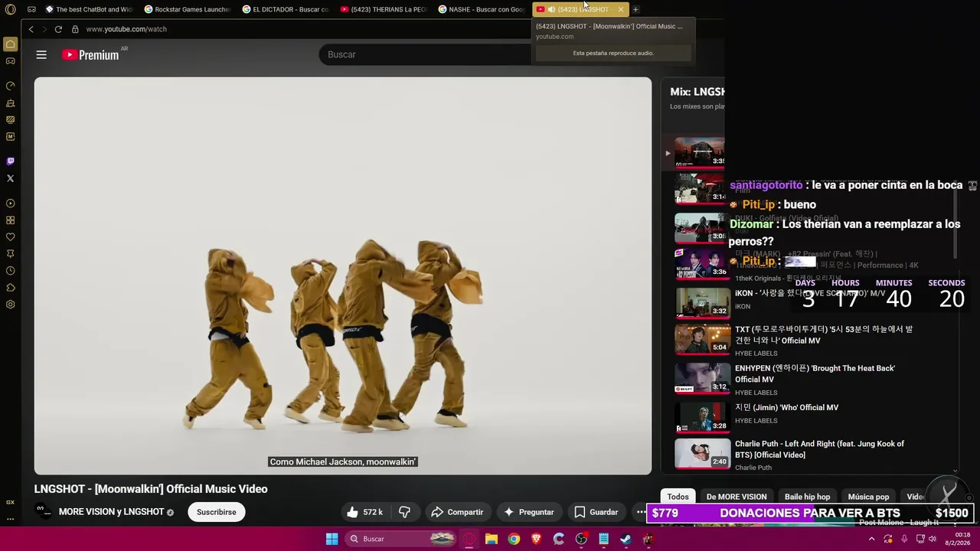Image resolution: width=980 pixels, height=551 pixels.
Task: Open MORE VISION y LNGSHOT channel link
Action: (x=111, y=512)
